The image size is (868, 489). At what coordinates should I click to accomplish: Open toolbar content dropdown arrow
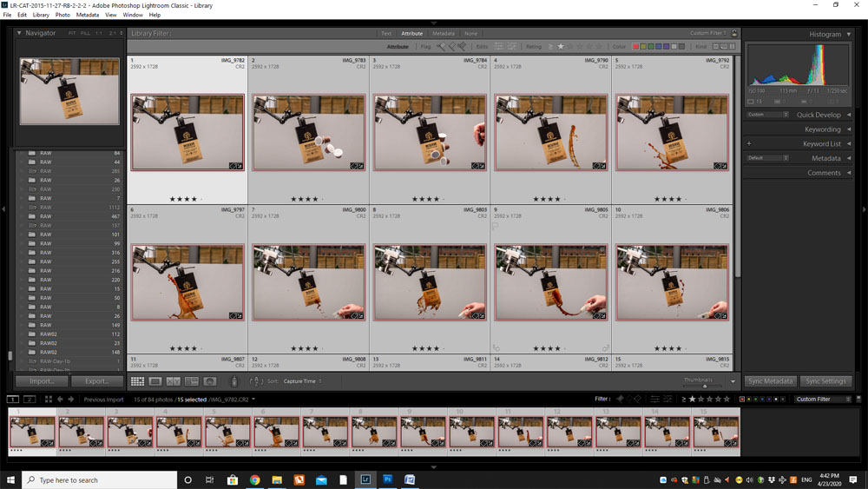tap(733, 381)
